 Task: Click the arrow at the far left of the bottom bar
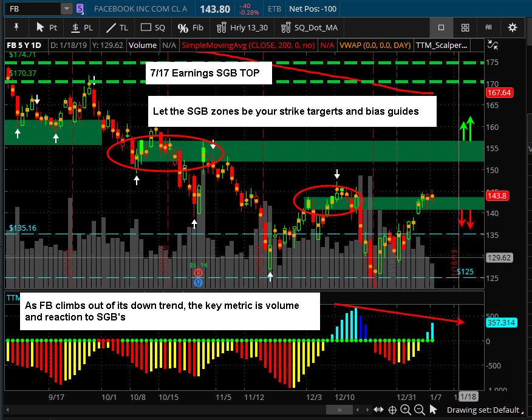[7, 410]
